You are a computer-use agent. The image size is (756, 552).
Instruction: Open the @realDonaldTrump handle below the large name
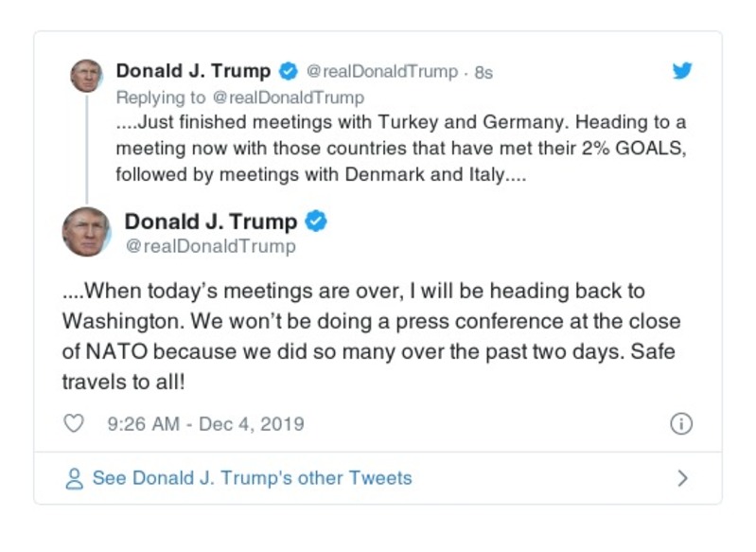[210, 247]
